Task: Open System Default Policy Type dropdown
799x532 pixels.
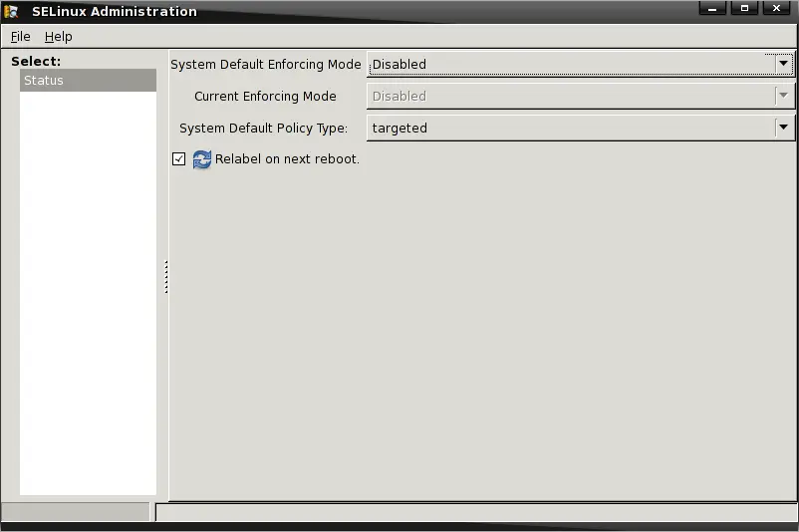Action: click(581, 128)
